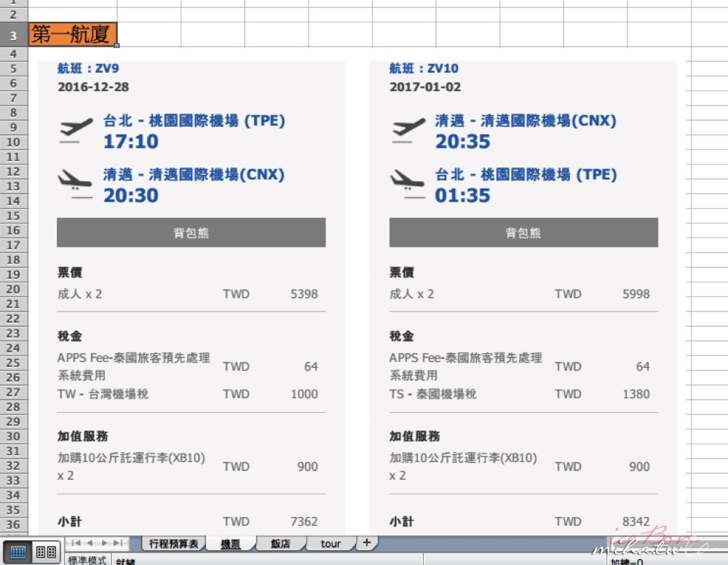728x565 pixels.
Task: Jump to the last sheet with the rightmost arrow
Action: pos(118,542)
